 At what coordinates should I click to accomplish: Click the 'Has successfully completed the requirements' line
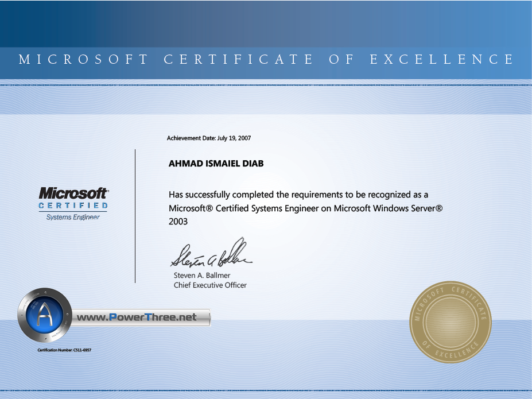pos(298,195)
